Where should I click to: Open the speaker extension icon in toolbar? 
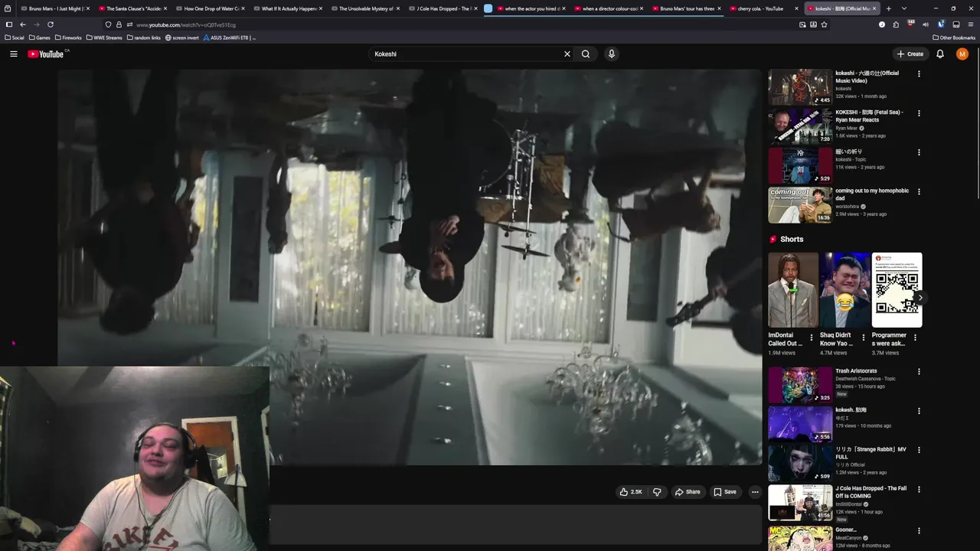point(926,24)
